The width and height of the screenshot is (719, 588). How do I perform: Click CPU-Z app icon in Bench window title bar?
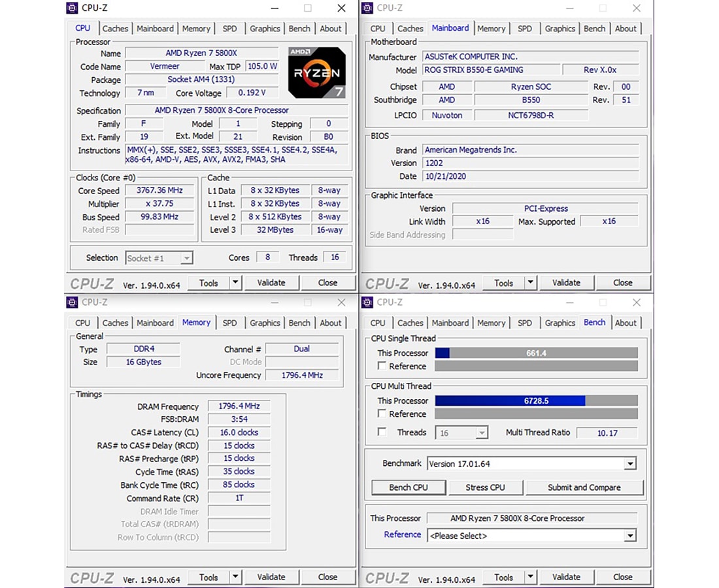[x=367, y=302]
